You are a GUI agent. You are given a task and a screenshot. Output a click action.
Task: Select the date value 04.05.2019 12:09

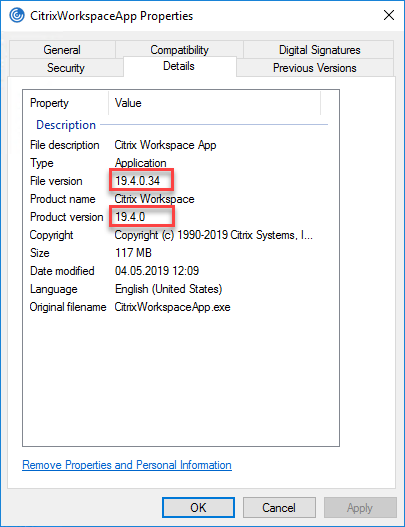[157, 271]
